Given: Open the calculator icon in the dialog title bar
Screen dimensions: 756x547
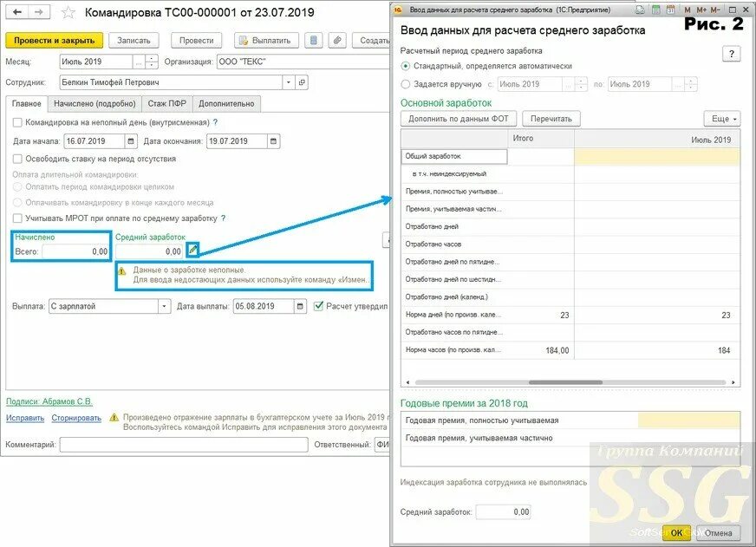Looking at the screenshot, I should (655, 10).
